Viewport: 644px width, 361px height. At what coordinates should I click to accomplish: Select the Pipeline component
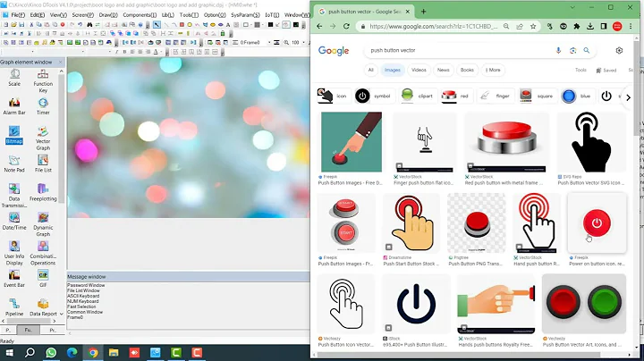(14, 307)
